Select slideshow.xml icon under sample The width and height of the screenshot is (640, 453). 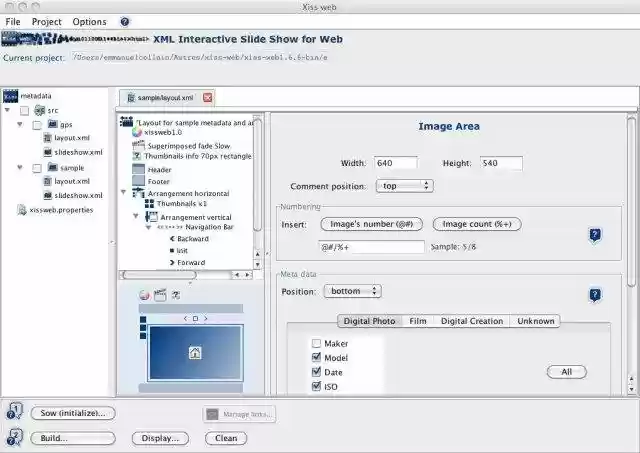point(47,195)
